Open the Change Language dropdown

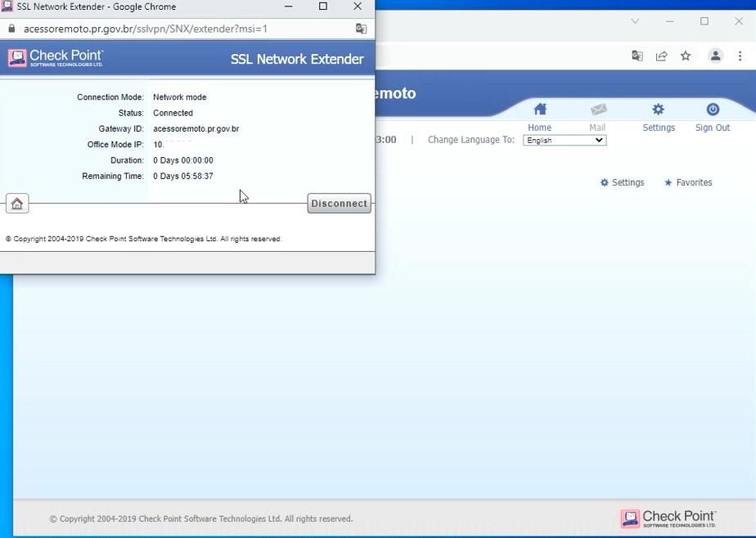coord(565,140)
